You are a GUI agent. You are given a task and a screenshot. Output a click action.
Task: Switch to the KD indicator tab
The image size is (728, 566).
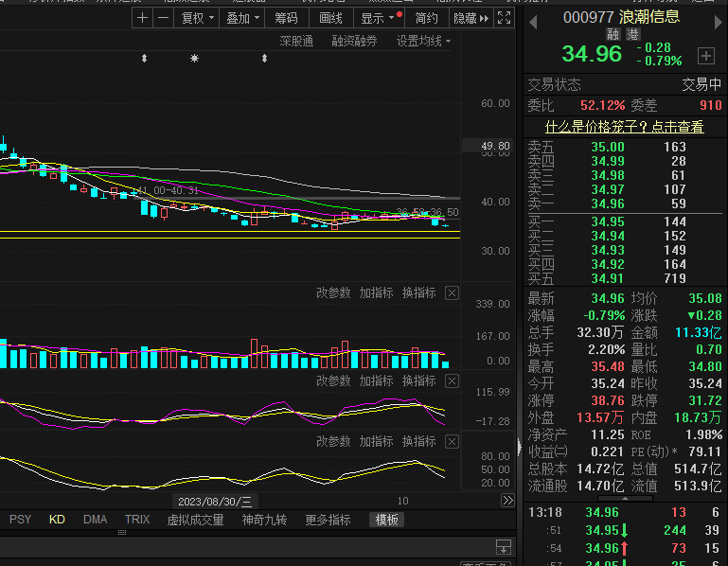[x=57, y=520]
